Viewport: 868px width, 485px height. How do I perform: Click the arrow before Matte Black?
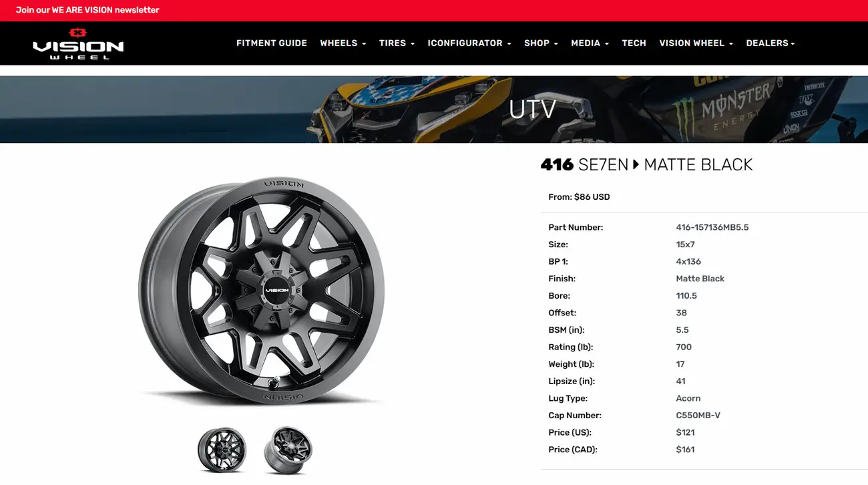click(636, 164)
